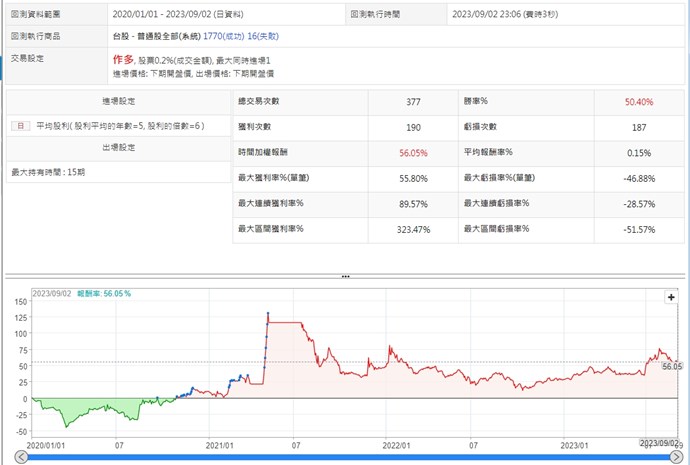Click the three-dot splitter handle above the chart
The image size is (690, 465).
[345, 276]
